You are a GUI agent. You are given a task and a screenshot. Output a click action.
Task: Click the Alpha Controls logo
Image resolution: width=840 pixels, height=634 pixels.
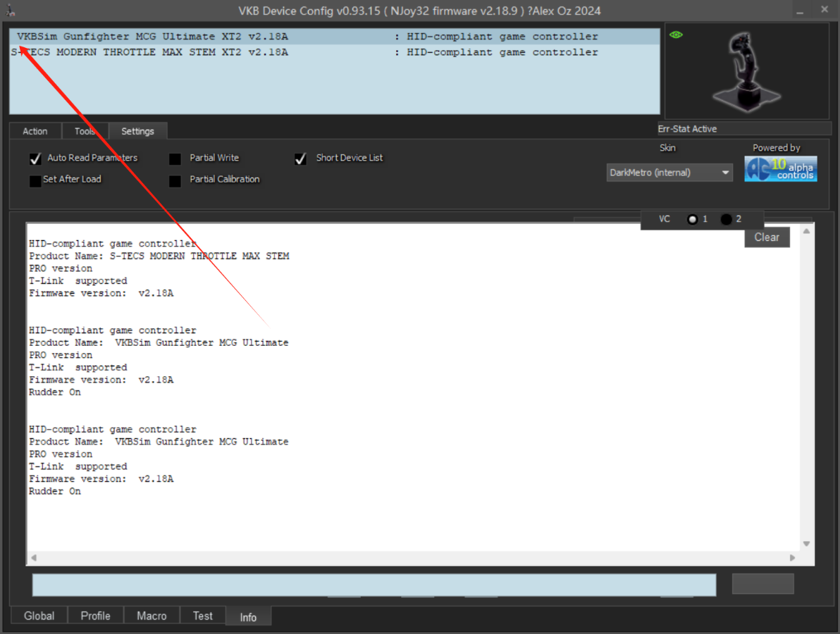[x=781, y=168]
